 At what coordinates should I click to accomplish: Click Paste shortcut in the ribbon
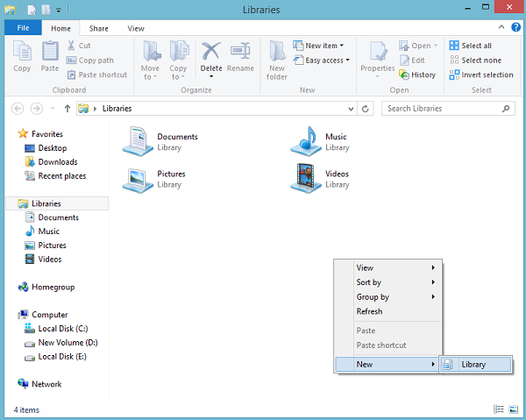click(x=97, y=75)
